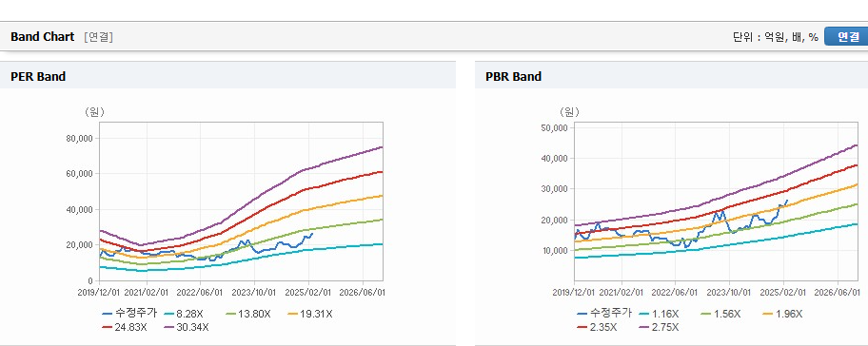Image resolution: width=868 pixels, height=346 pixels.
Task: Toggle 2.35X band in PBR legend
Action: click(x=597, y=327)
